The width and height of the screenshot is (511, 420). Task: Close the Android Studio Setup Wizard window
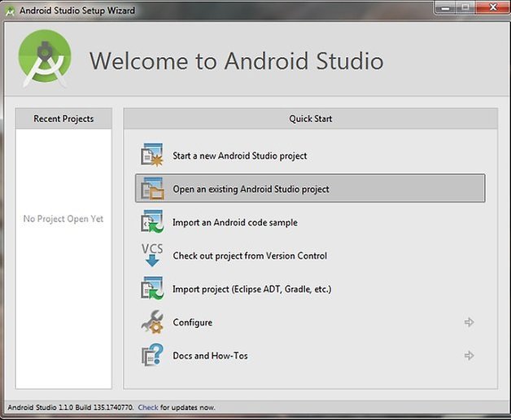point(491,8)
